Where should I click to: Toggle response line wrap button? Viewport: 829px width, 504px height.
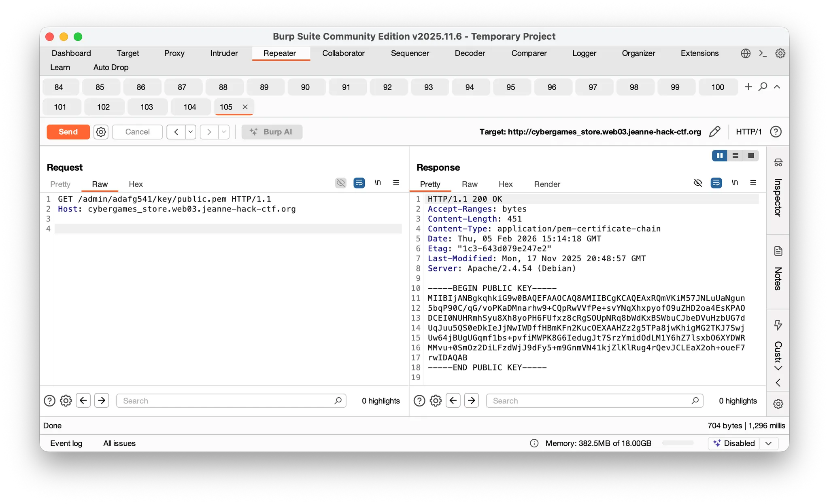pyautogui.click(x=716, y=183)
